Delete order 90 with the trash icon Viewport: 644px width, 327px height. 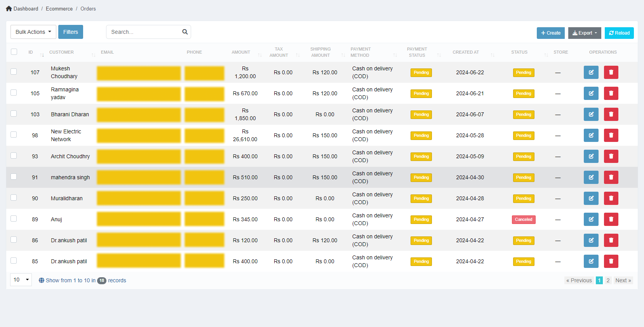coord(611,198)
